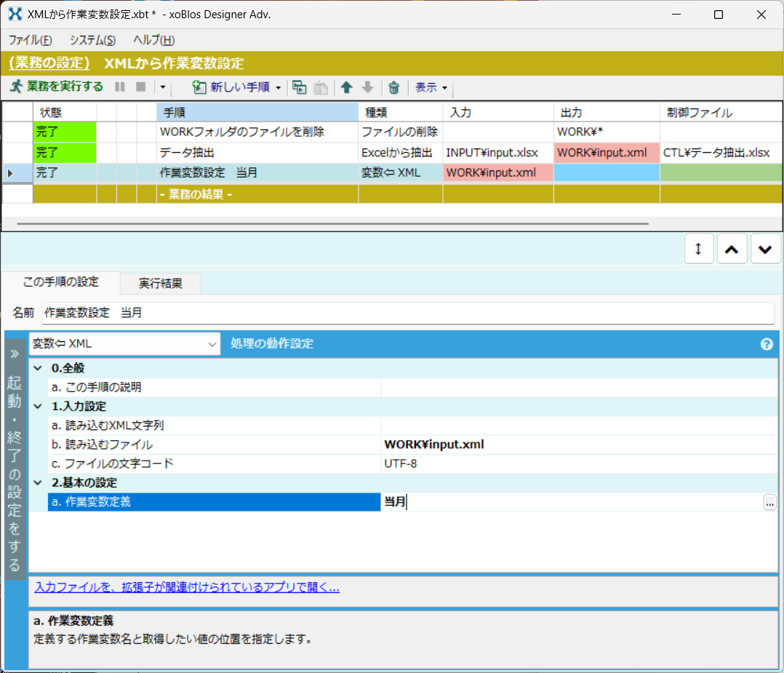Viewport: 784px width, 673px height.
Task: Open the システム menu
Action: pos(92,40)
